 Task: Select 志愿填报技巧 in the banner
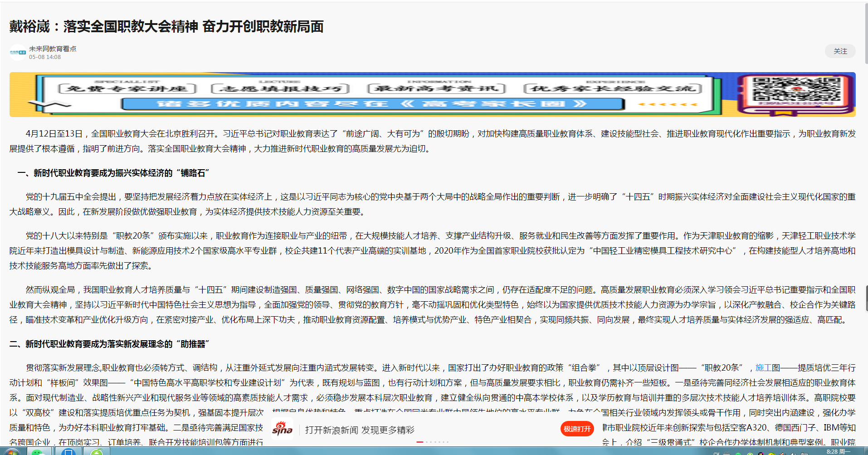click(x=280, y=88)
